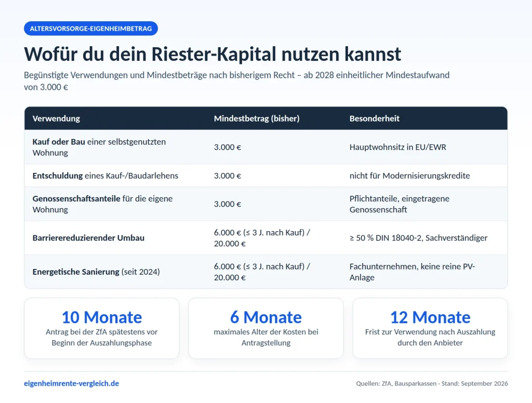Click the heading 'Wofür du dein Riester-Kapital nutzen kannst'
This screenshot has width=532, height=403.
coord(212,54)
